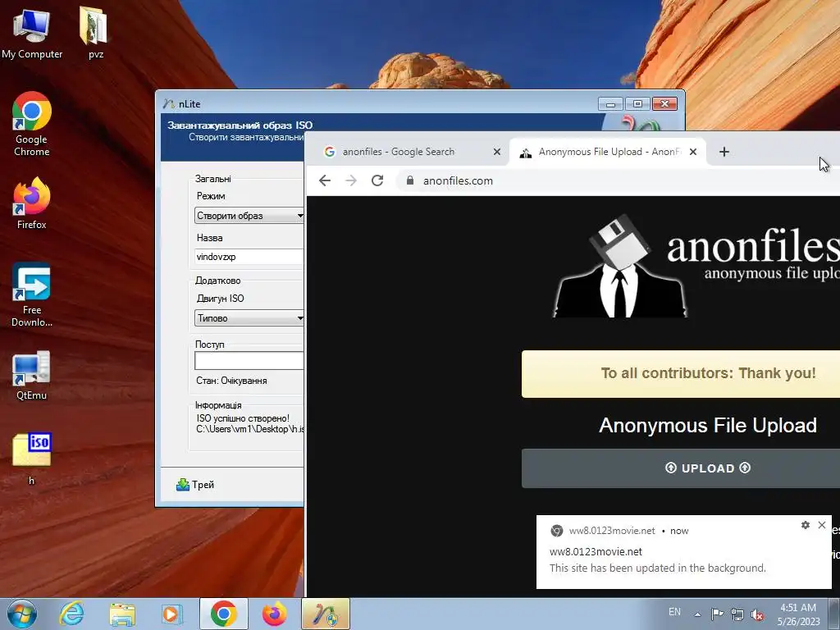Click the Назва name field in nLite

[249, 257]
